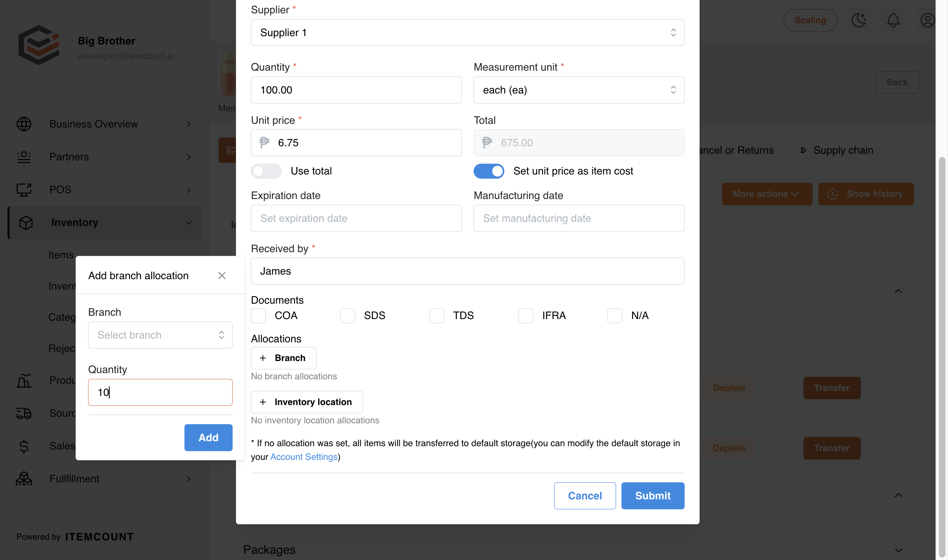Click the POS monitor icon
Image resolution: width=948 pixels, height=560 pixels.
point(24,190)
